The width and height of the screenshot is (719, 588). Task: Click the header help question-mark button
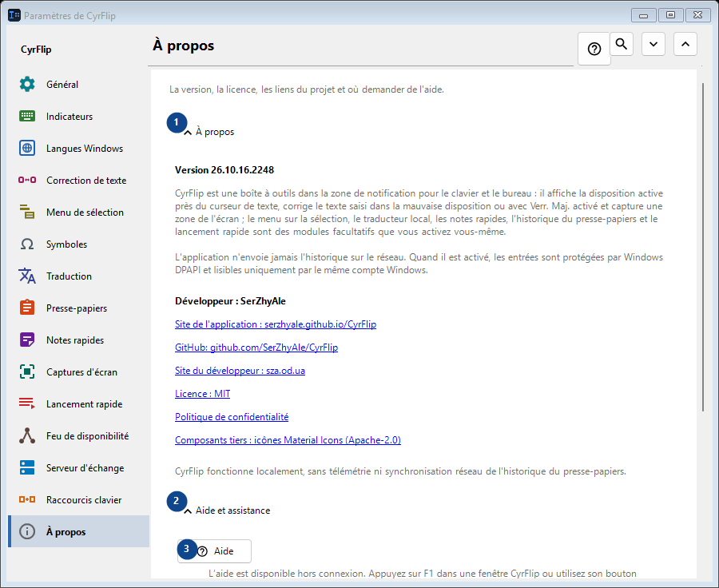pyautogui.click(x=594, y=49)
